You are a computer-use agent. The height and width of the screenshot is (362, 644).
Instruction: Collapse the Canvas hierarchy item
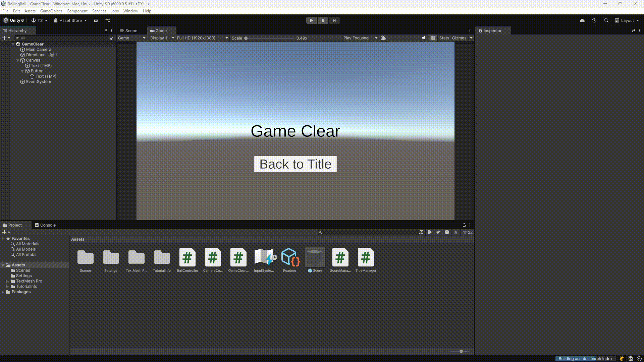point(17,60)
